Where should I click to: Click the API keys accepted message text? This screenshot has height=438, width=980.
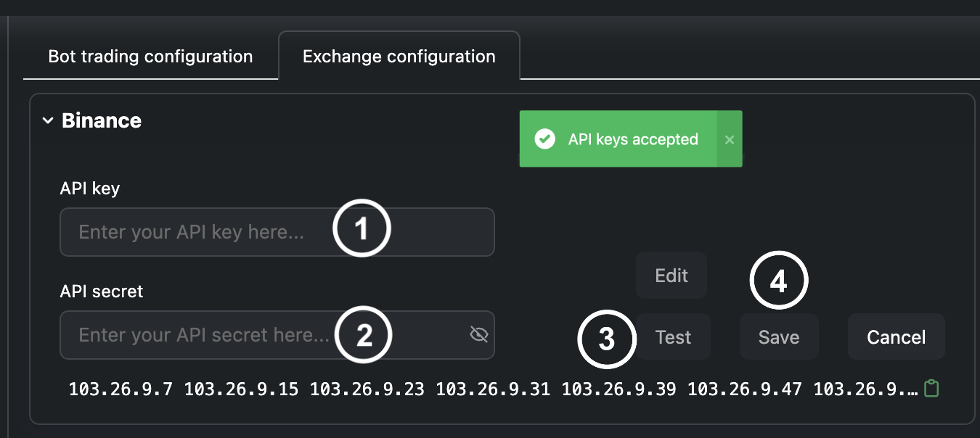pyautogui.click(x=633, y=139)
